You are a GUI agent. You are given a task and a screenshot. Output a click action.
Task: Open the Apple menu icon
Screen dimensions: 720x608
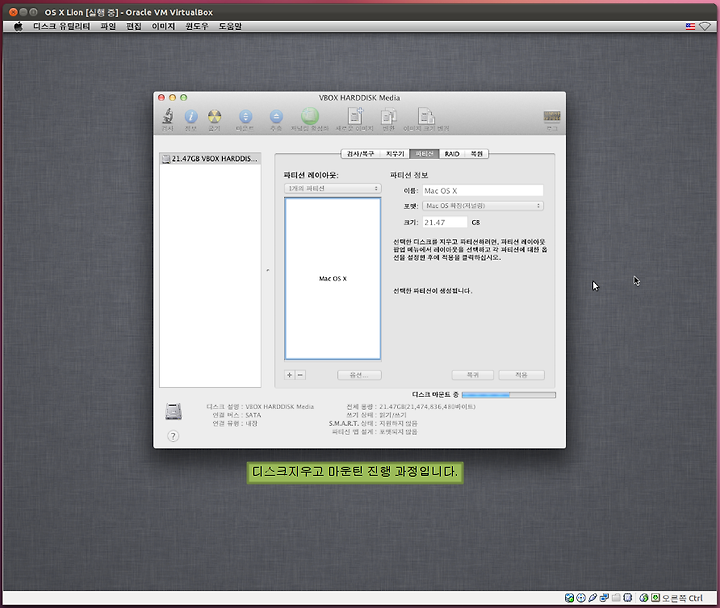click(x=18, y=26)
